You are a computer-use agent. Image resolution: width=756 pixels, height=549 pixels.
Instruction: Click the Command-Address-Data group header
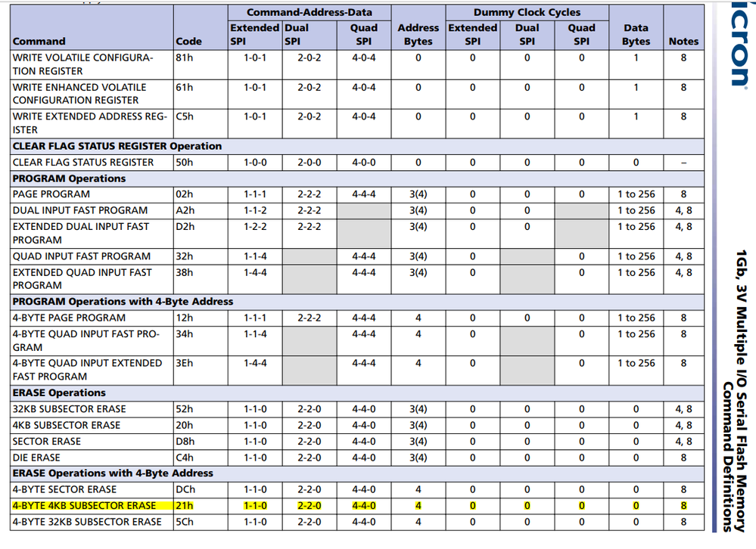coord(309,13)
